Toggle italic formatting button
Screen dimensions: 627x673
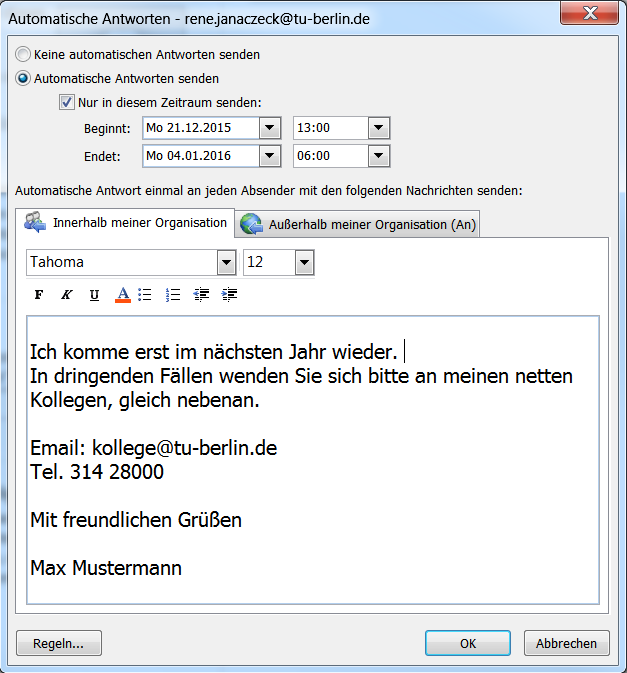[x=66, y=295]
